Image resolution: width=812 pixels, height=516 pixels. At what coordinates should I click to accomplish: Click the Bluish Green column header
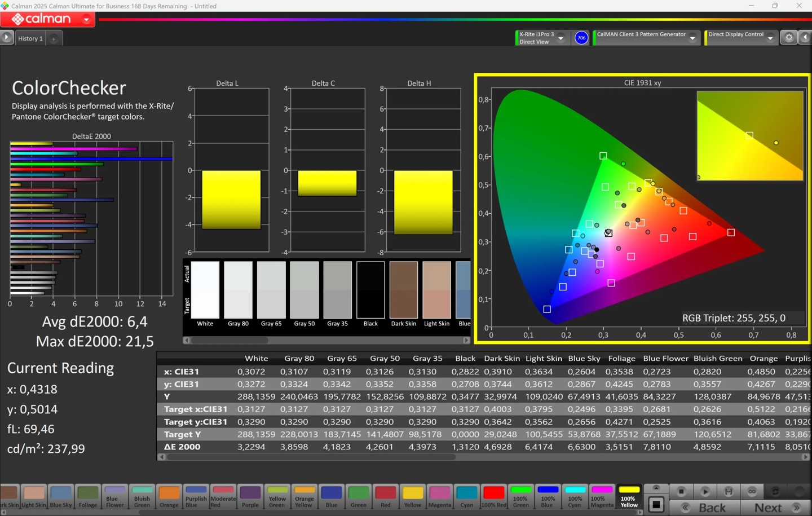point(718,358)
